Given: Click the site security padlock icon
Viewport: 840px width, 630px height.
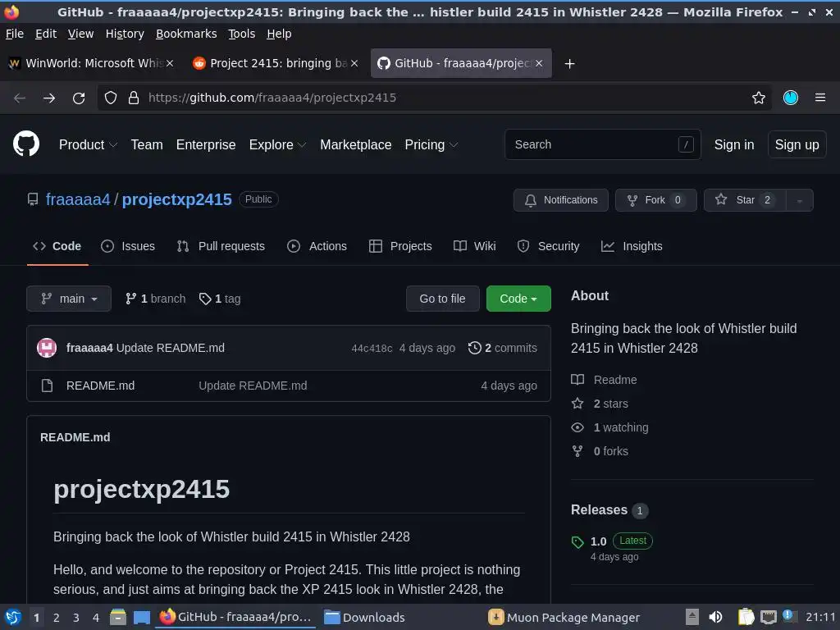Looking at the screenshot, I should click(x=134, y=98).
